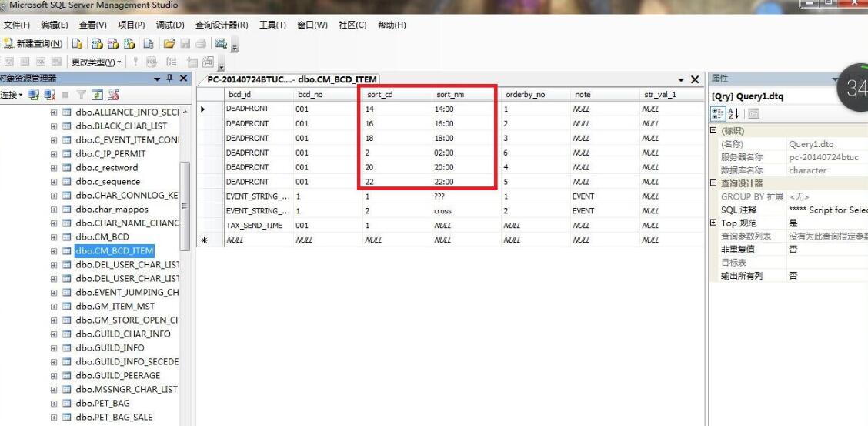Image resolution: width=868 pixels, height=426 pixels.
Task: Open the Change Type (更改类型) dropdown
Action: (96, 62)
